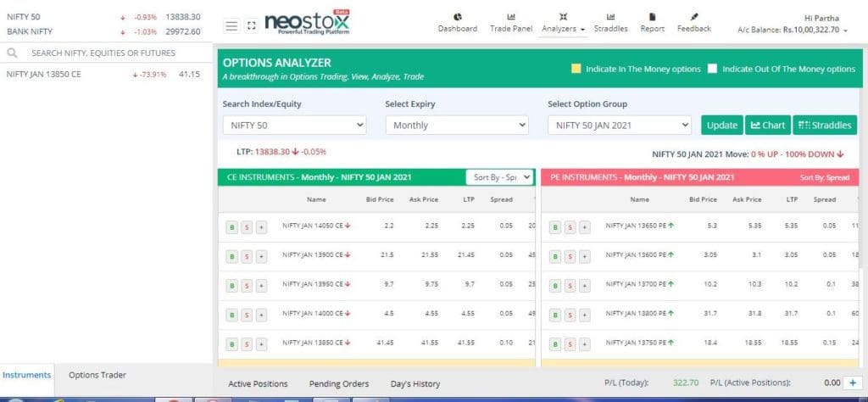Toggle Indicate Out Of The Money options checkbox

[712, 70]
